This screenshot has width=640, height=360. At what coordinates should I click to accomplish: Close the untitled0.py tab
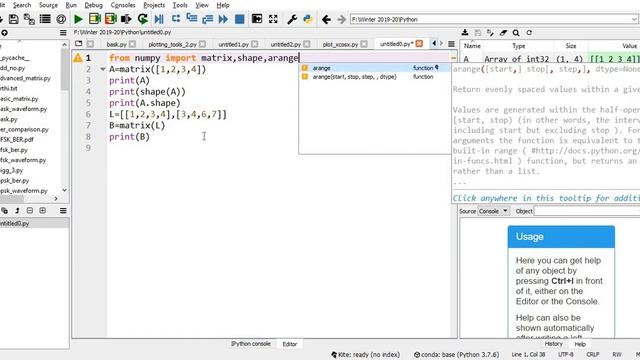click(419, 44)
